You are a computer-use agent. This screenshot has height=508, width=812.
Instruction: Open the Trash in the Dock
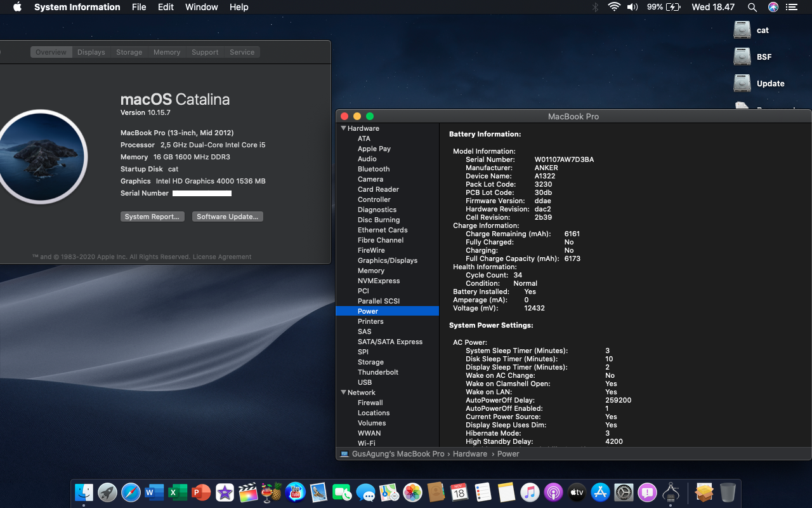pyautogui.click(x=728, y=492)
